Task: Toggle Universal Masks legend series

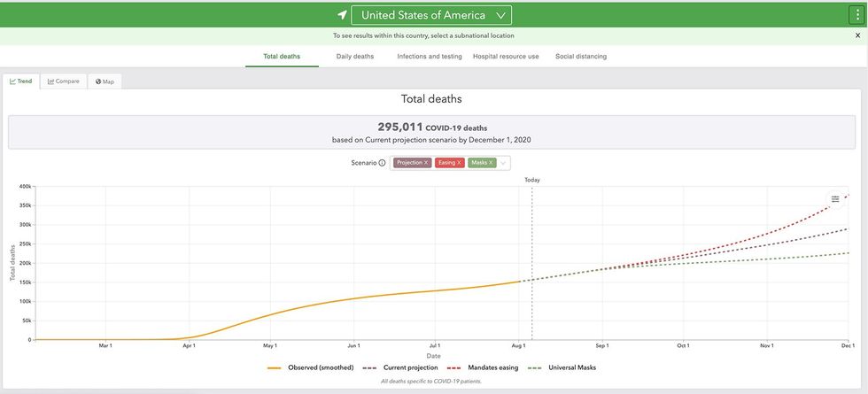Action: [x=562, y=367]
